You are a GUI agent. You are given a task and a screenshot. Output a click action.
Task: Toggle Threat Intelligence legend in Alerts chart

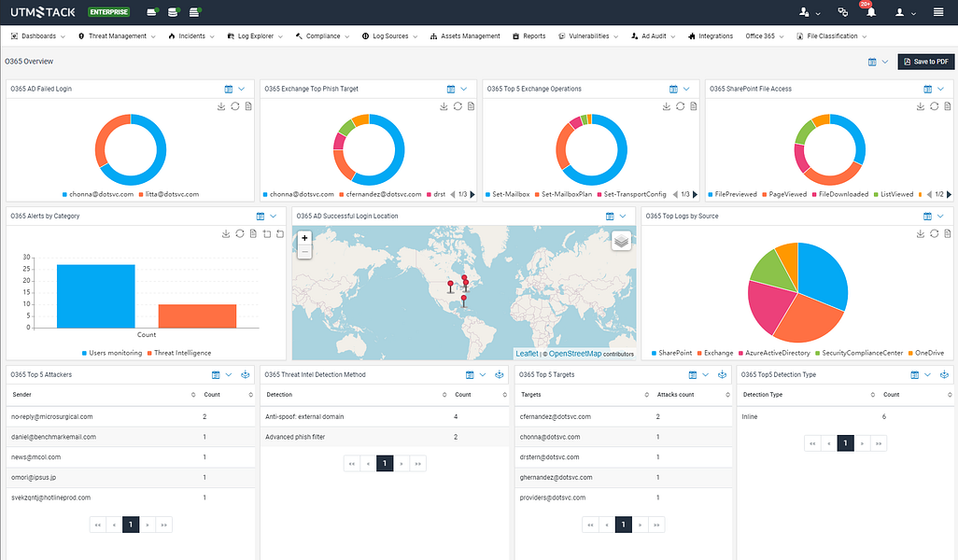(x=179, y=353)
